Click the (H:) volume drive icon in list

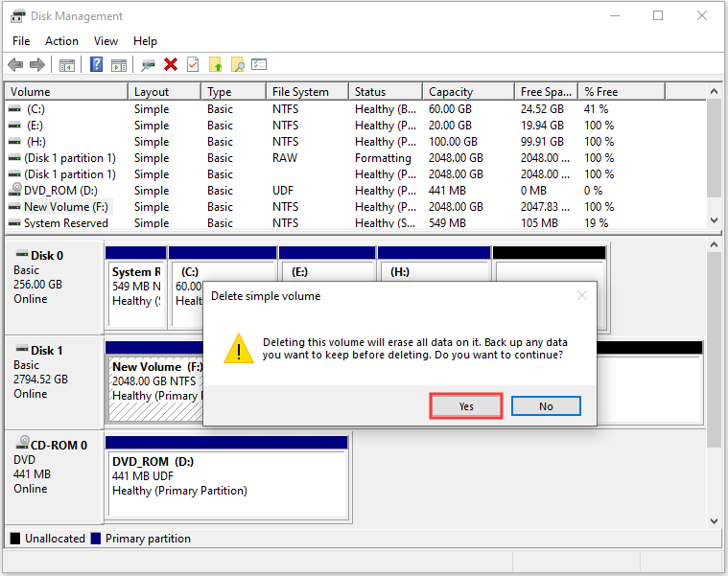[x=14, y=142]
